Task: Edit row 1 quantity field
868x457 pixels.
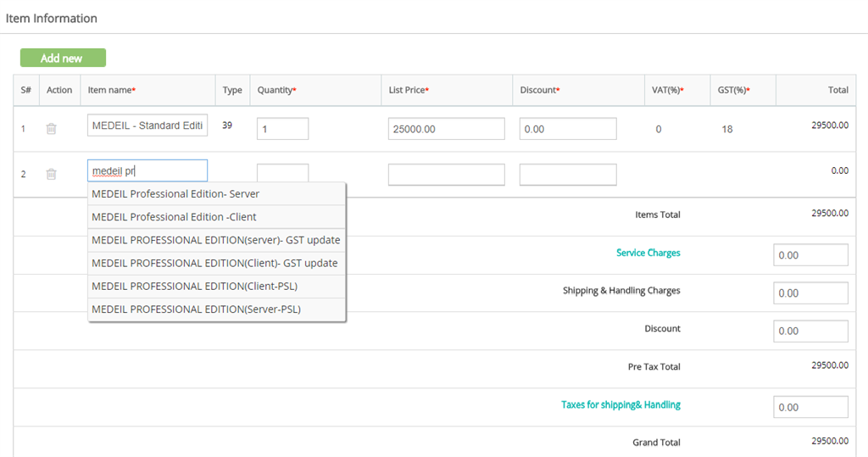Action: pyautogui.click(x=282, y=129)
